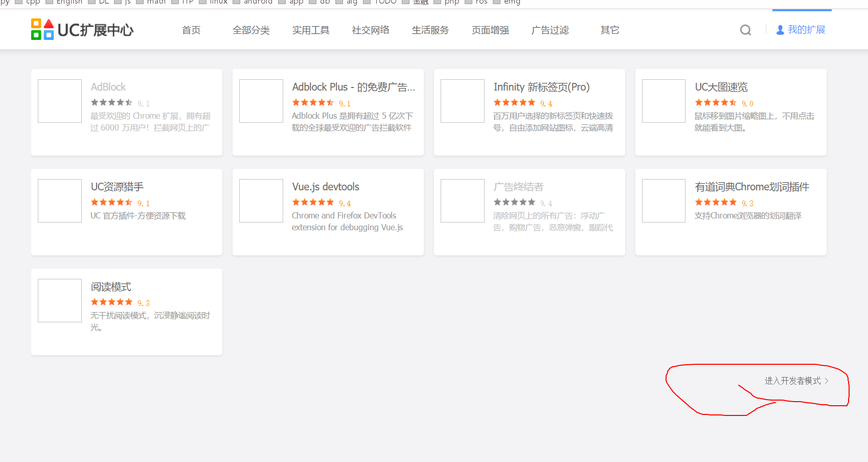Click AdBlock's star rating 9.1

120,103
